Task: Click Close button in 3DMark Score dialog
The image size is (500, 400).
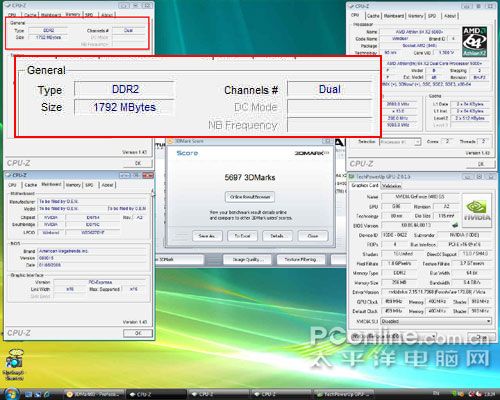Action: (x=313, y=236)
